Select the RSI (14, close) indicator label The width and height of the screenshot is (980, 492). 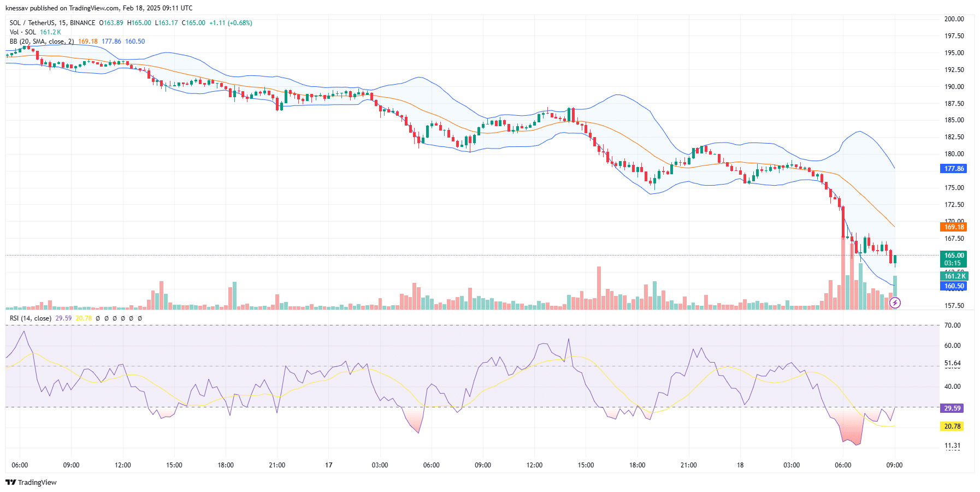coord(31,318)
